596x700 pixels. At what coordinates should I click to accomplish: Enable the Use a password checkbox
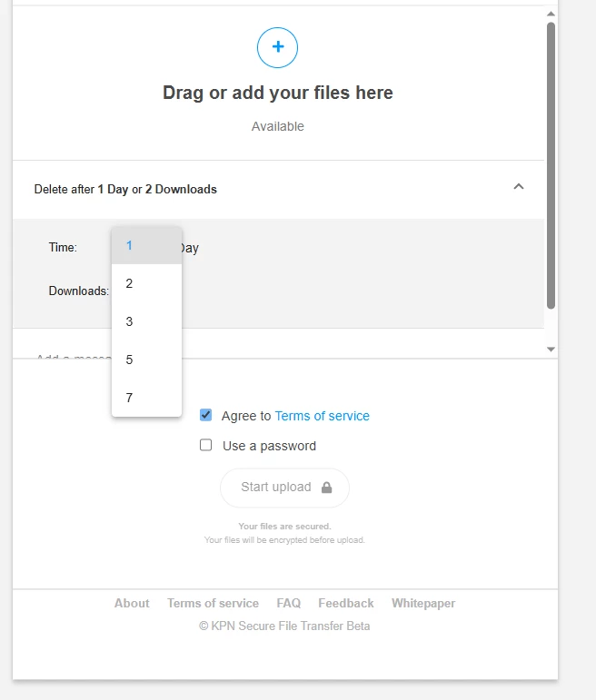pyautogui.click(x=206, y=446)
